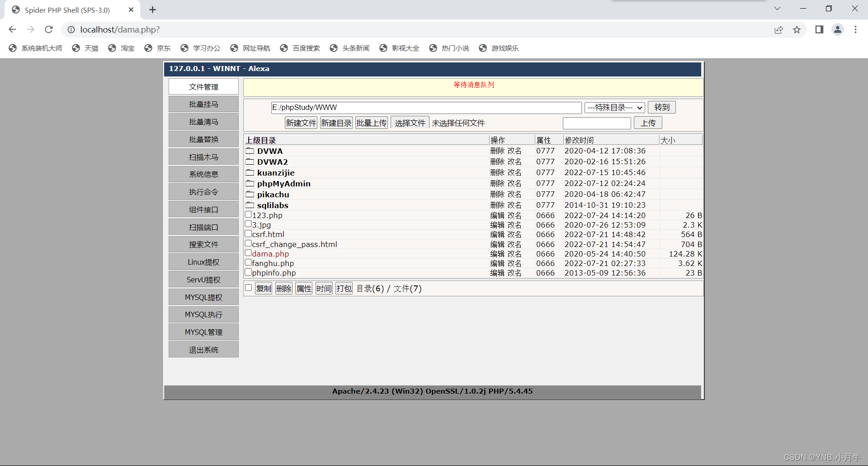
Task: Open the 执行命令 menu item
Action: coord(203,192)
